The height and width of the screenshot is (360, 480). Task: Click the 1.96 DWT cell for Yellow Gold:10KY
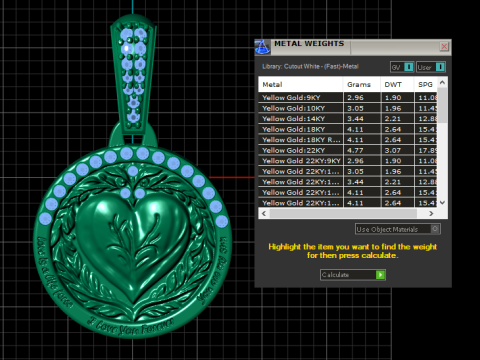tap(397, 108)
